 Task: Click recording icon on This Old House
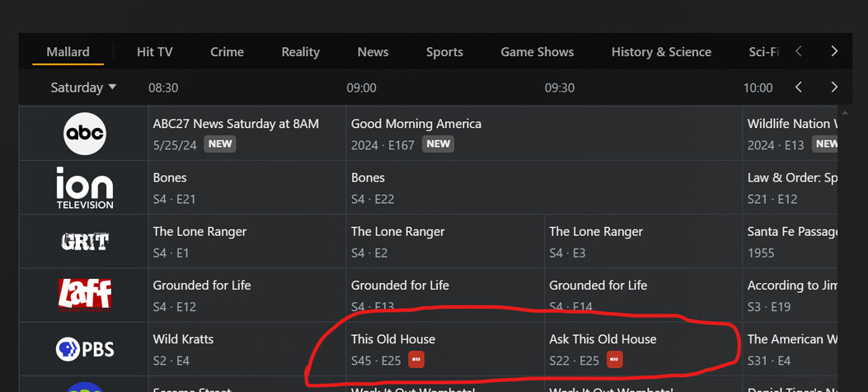tap(416, 359)
